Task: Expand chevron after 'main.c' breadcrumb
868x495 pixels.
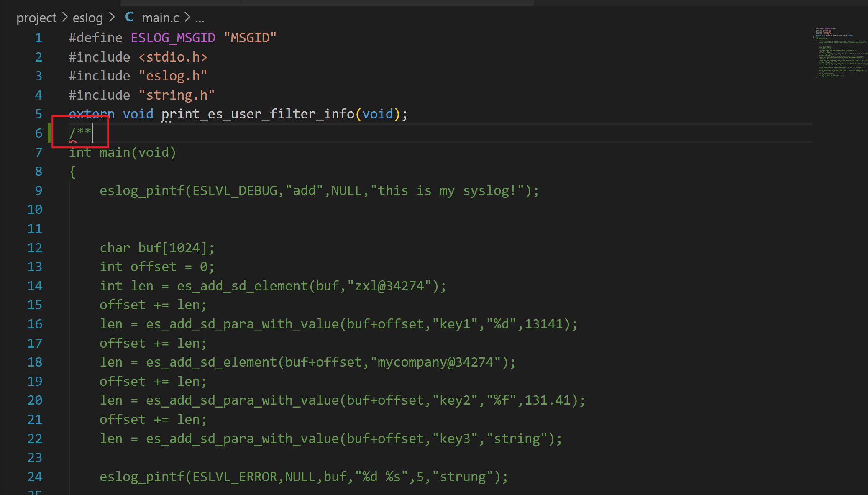Action: 187,18
